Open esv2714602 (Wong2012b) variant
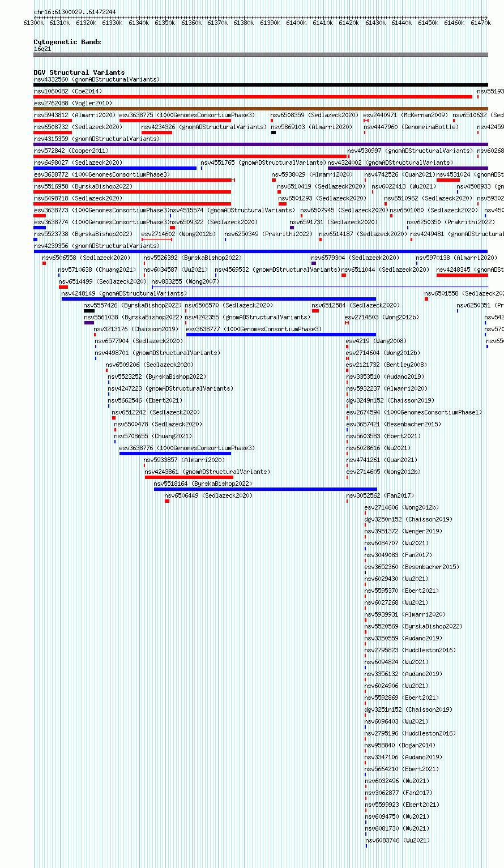 [179, 234]
